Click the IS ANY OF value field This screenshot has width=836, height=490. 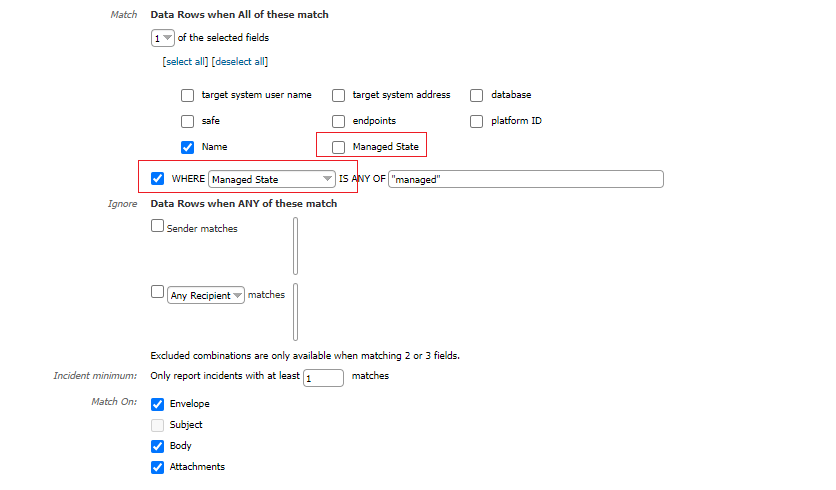tap(526, 179)
